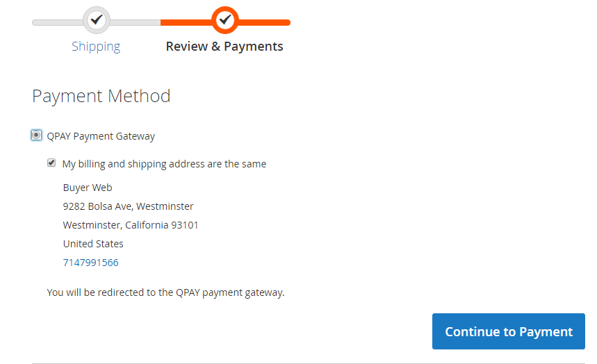The width and height of the screenshot is (597, 364).
Task: Click the Review & Payments checkmark circle
Action: click(224, 20)
